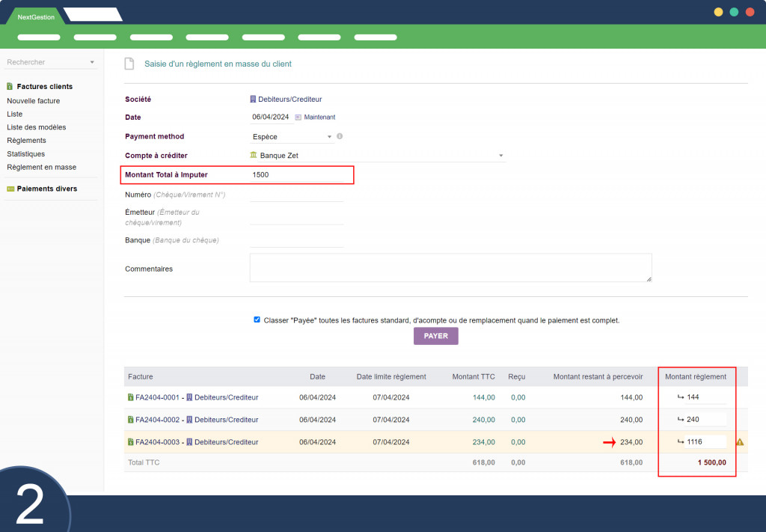Click the document icon beside the page title
Viewport: 766px width, 532px height.
coord(129,64)
